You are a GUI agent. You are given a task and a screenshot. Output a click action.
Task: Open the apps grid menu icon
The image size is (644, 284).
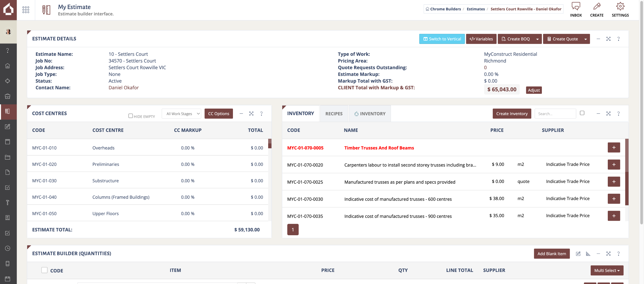point(26,10)
